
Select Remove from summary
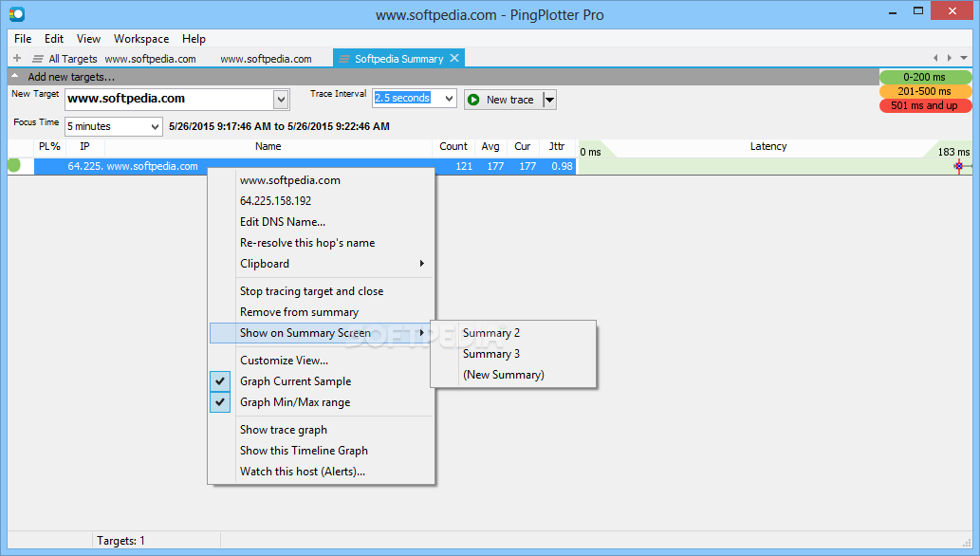300,312
